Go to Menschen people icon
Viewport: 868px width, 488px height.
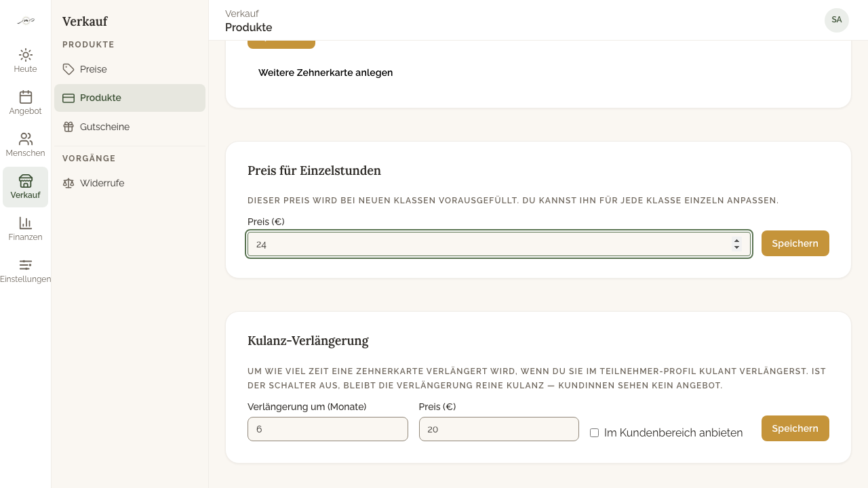pyautogui.click(x=25, y=139)
